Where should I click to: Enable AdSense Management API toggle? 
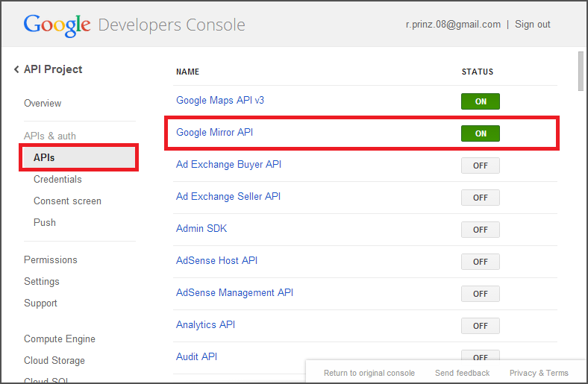click(481, 294)
